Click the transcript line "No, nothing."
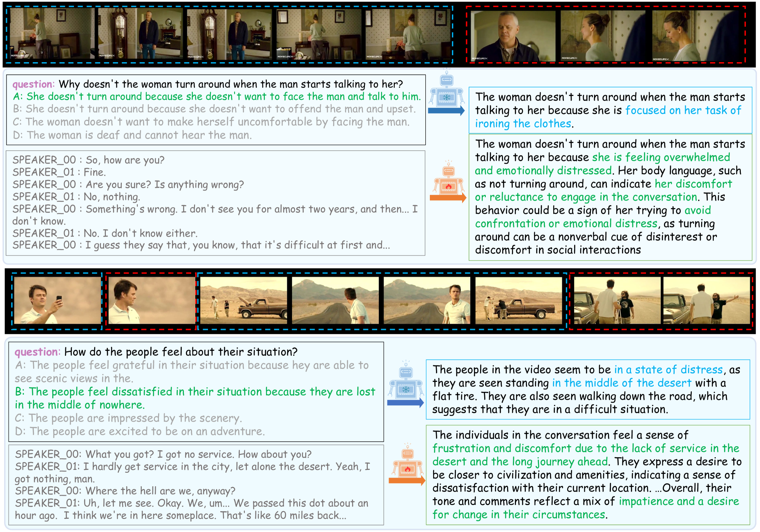Screen dimensions: 760x532 point(76,197)
